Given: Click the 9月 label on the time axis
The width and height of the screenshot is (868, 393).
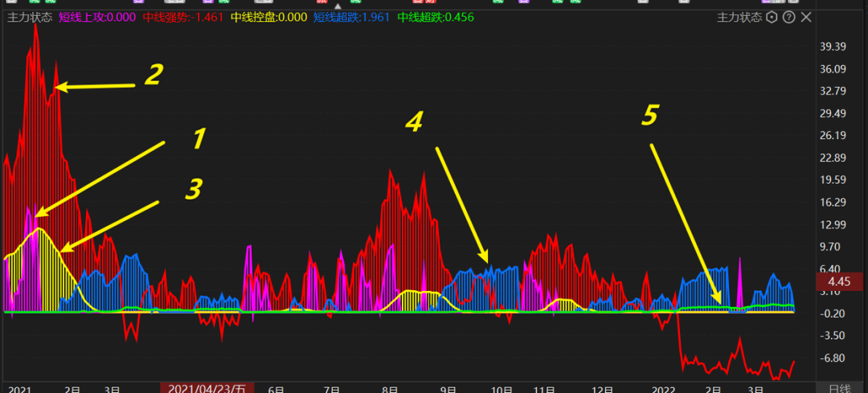Looking at the screenshot, I should pos(448,389).
